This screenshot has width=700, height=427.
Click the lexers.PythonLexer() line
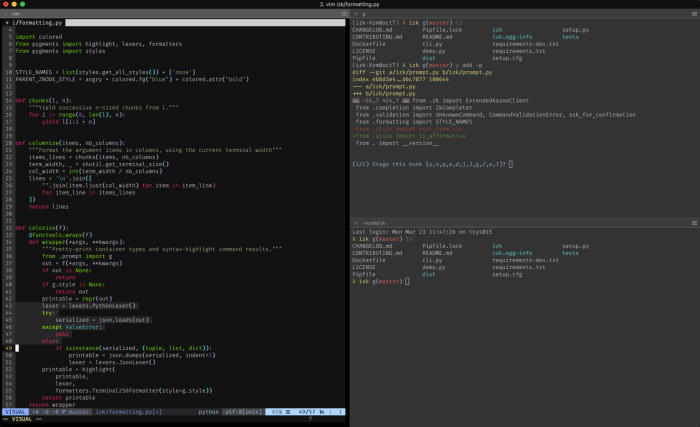click(x=89, y=306)
